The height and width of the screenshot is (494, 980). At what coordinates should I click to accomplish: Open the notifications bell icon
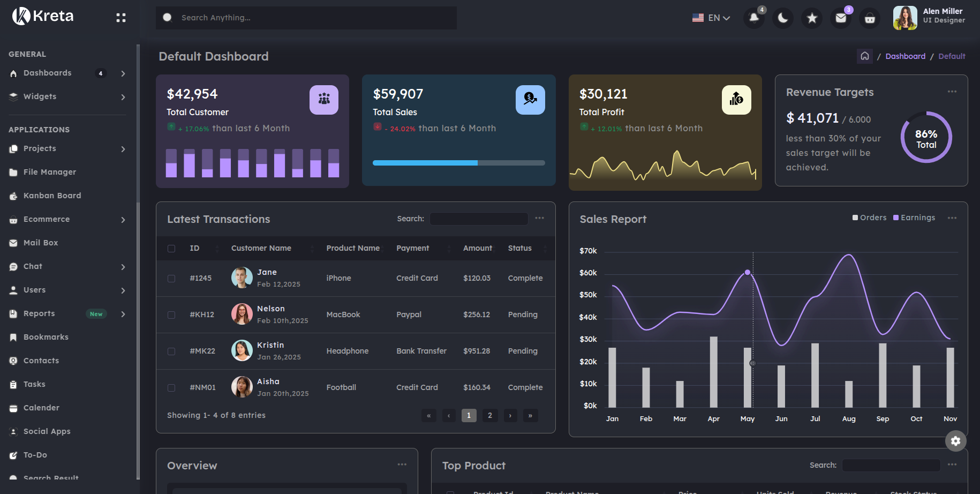[754, 18]
